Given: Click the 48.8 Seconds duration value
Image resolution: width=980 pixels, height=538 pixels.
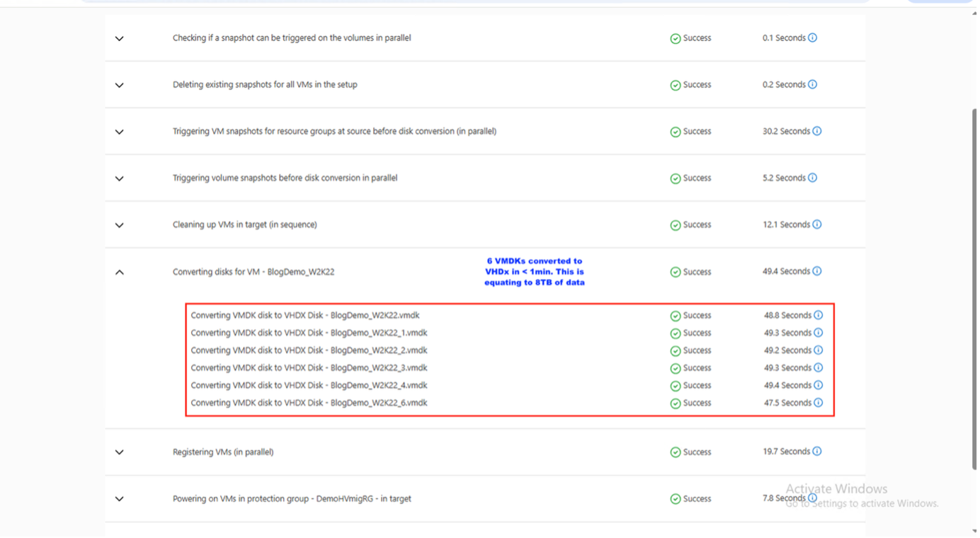Looking at the screenshot, I should point(787,315).
